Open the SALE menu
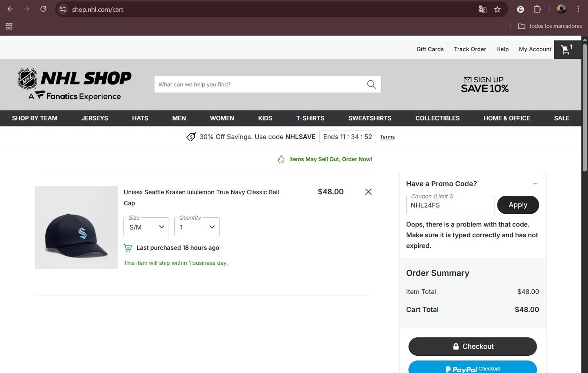 click(x=561, y=118)
